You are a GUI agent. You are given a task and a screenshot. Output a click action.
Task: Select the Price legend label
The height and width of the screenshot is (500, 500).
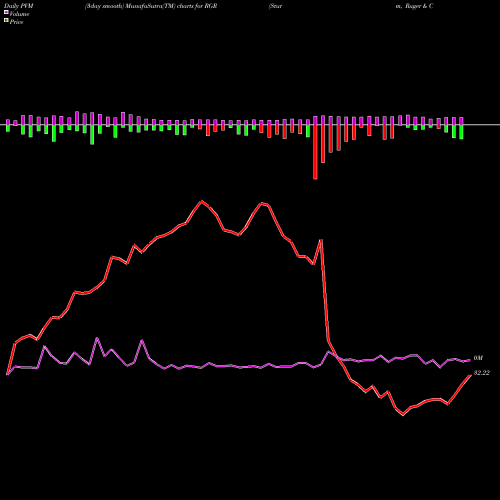[16, 22]
